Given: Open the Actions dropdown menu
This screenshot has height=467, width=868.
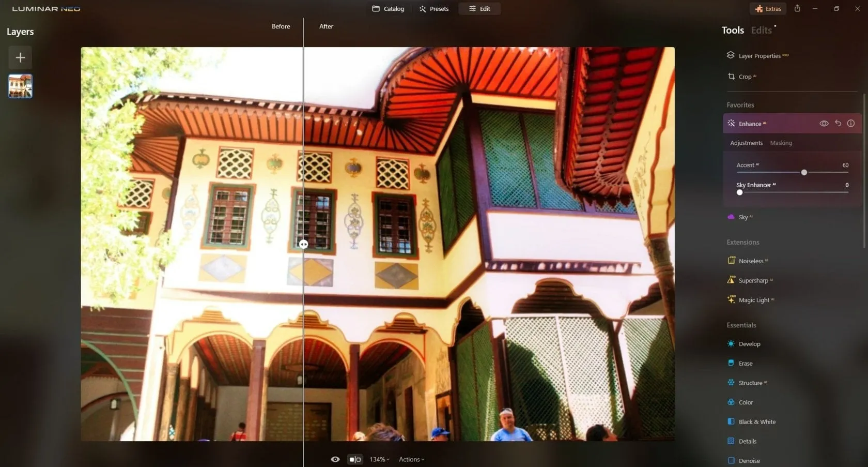Looking at the screenshot, I should point(411,459).
